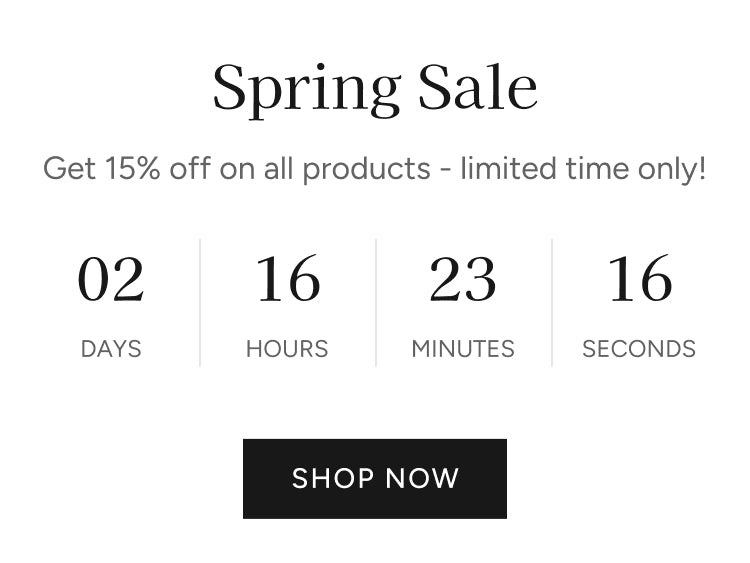750x563 pixels.
Task: Select the MINUTES label
Action: click(x=463, y=349)
